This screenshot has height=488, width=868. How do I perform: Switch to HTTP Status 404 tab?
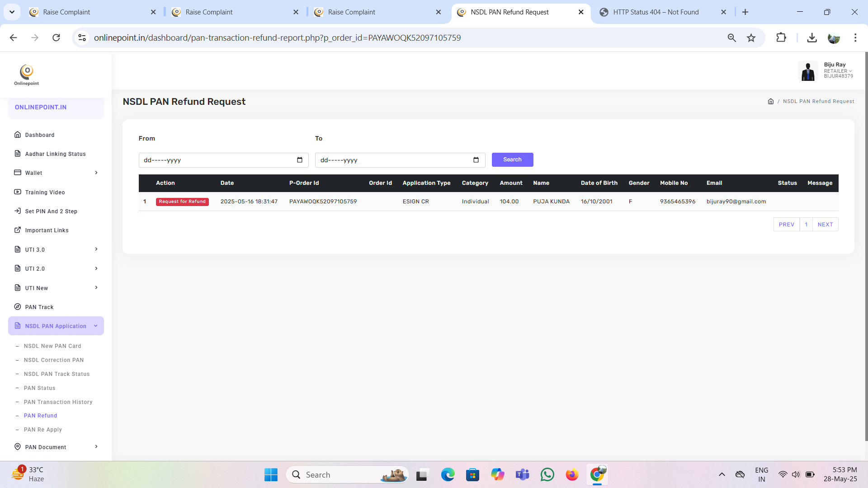656,12
